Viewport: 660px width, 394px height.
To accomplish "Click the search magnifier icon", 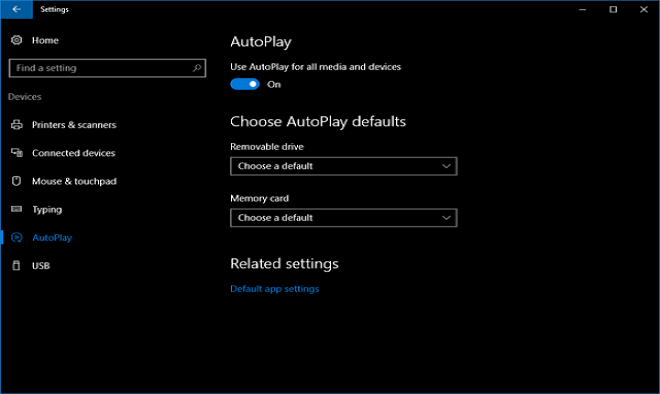I will 197,68.
